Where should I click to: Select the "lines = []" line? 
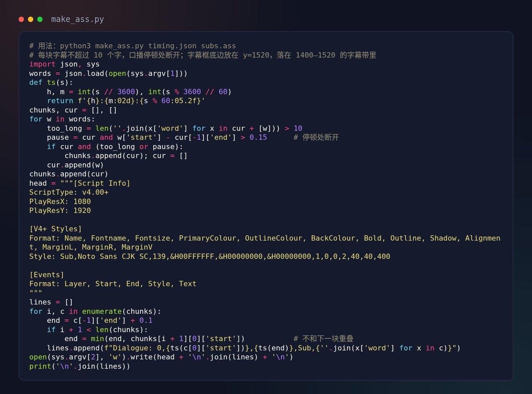pos(51,302)
